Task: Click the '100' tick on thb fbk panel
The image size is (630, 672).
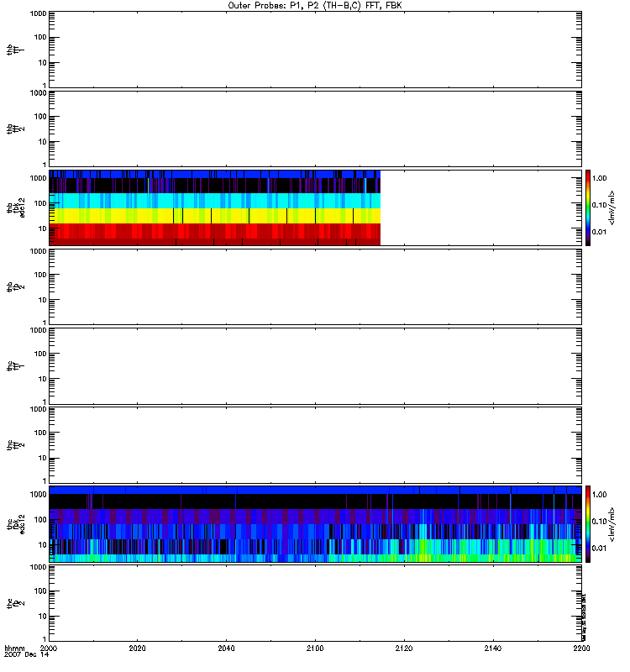Action: click(x=40, y=203)
